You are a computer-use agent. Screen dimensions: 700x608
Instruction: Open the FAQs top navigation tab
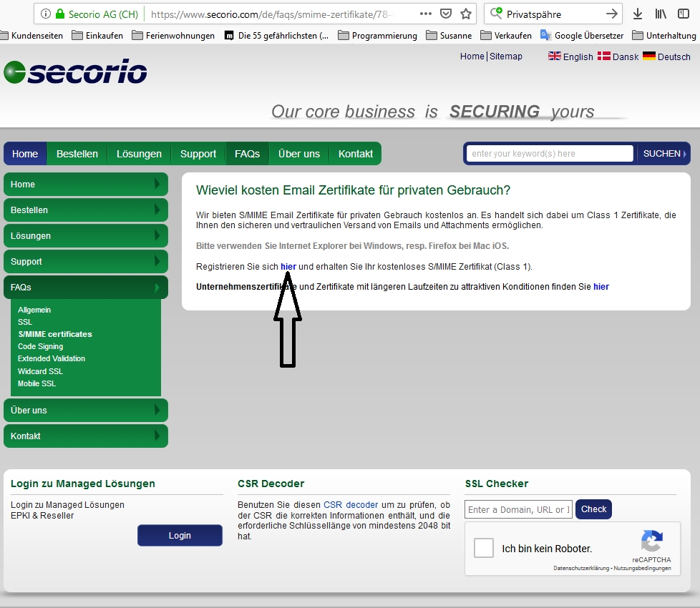[247, 154]
